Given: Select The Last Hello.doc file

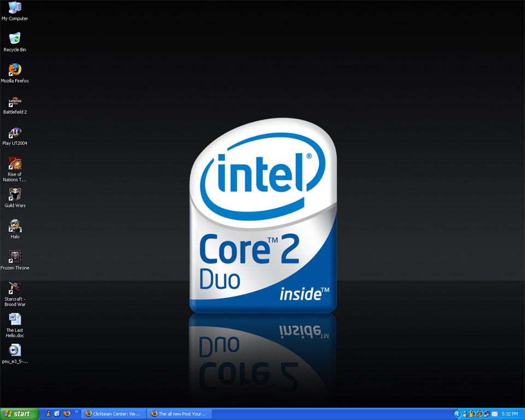Looking at the screenshot, I should [x=15, y=325].
